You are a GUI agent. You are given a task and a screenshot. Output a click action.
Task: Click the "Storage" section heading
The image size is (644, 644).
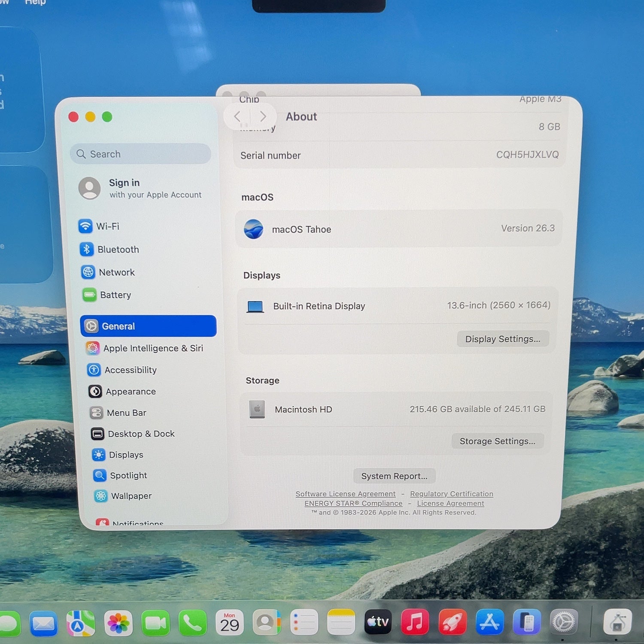pos(262,380)
